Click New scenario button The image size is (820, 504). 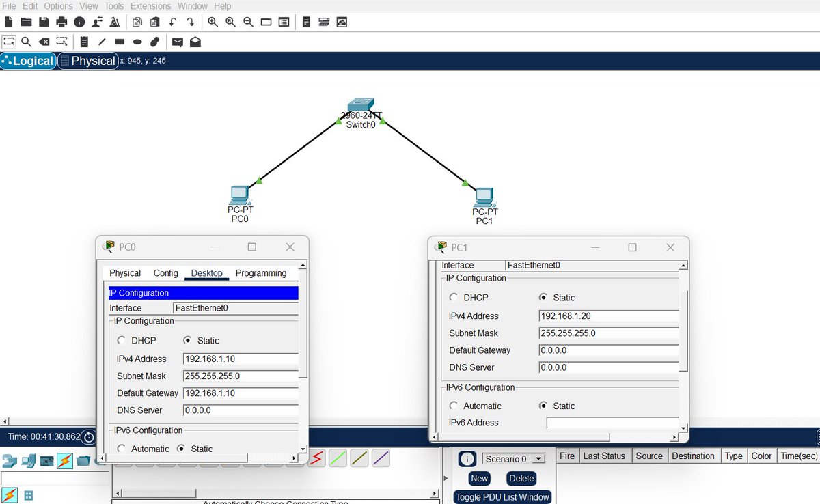coord(480,479)
